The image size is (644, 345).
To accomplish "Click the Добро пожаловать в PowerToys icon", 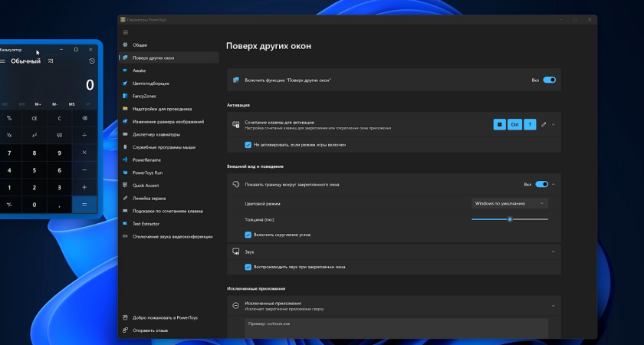I will click(125, 317).
